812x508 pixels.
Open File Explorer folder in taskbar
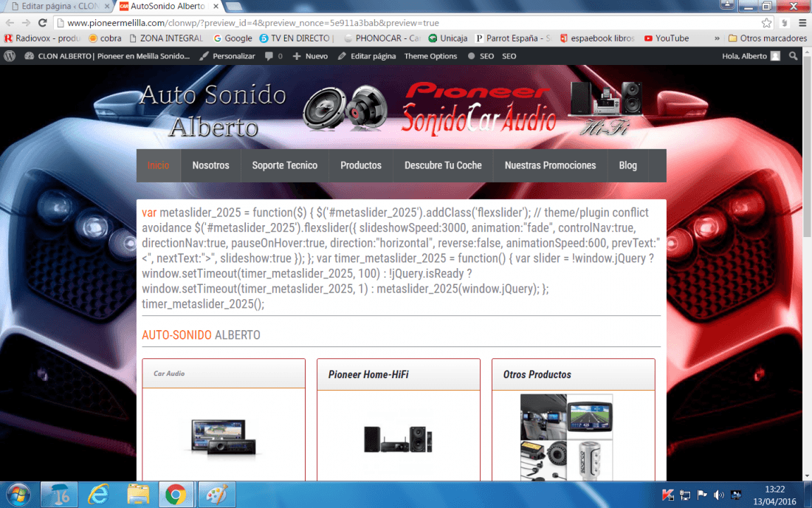pyautogui.click(x=138, y=495)
